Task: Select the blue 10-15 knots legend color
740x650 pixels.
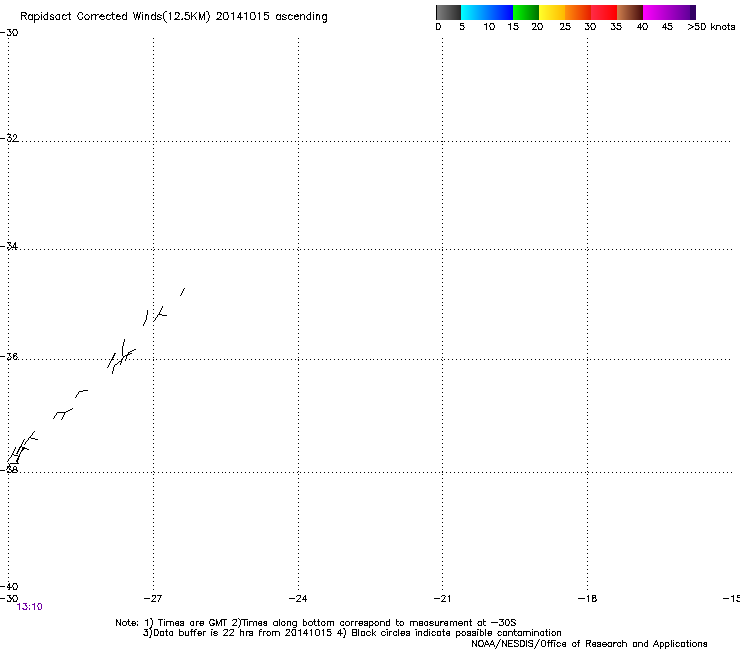Action: (500, 12)
